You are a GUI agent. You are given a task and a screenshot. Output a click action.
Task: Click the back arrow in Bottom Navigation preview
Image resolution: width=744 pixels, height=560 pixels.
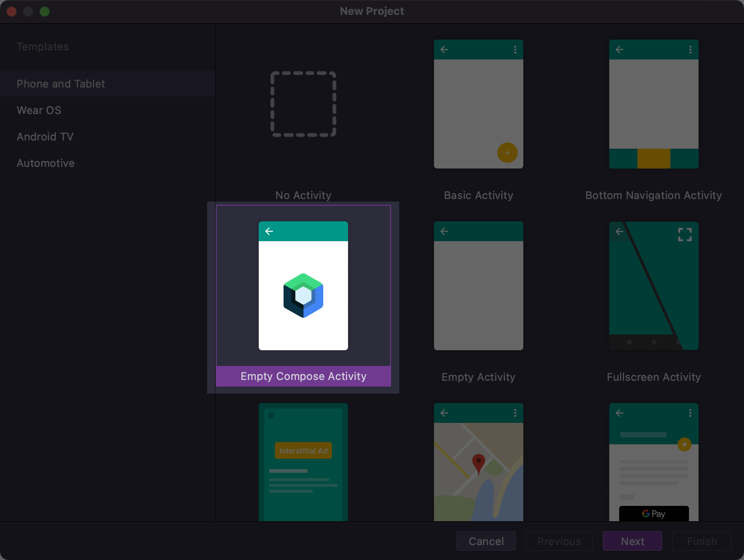coord(620,50)
